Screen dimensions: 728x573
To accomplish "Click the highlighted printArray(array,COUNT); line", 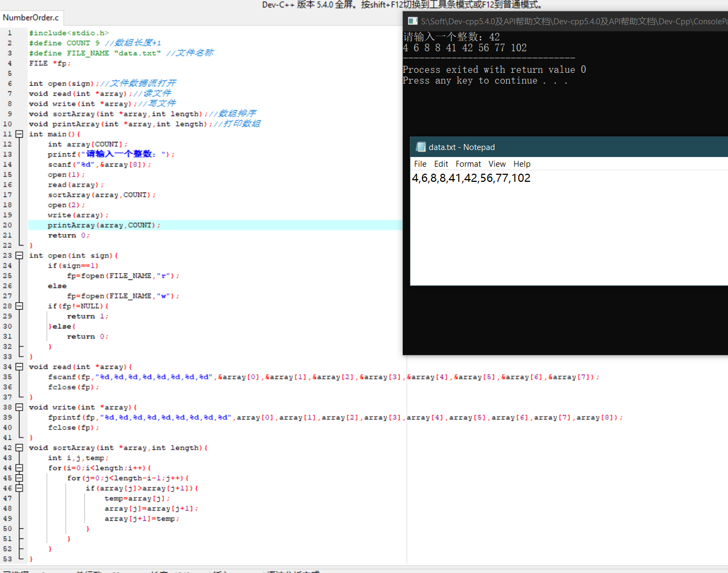I will click(104, 225).
